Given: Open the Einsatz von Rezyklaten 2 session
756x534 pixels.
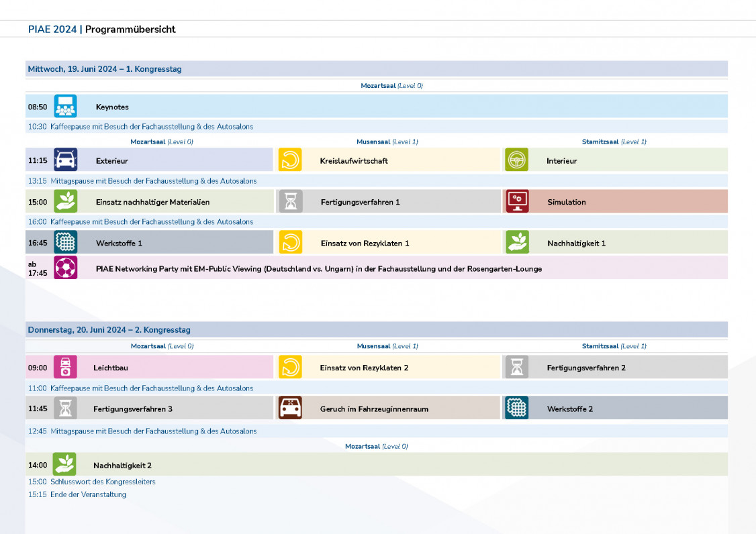Looking at the screenshot, I should point(364,368).
